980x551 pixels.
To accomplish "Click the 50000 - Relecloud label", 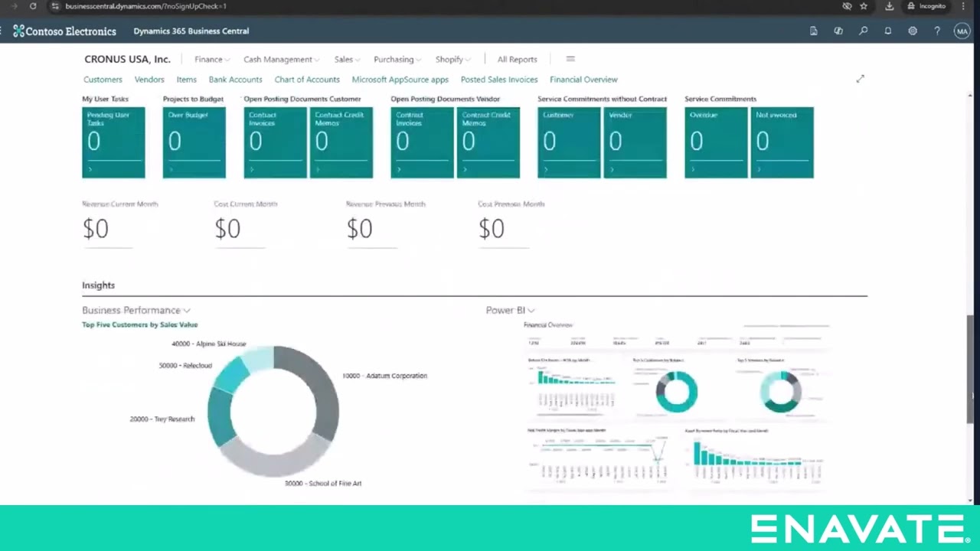I will [x=185, y=366].
